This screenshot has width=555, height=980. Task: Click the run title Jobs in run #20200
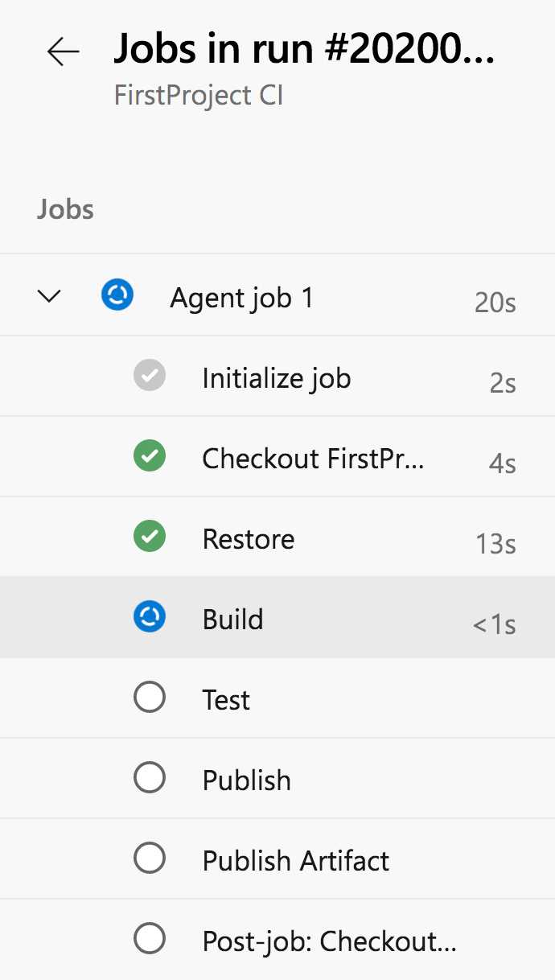click(x=306, y=48)
